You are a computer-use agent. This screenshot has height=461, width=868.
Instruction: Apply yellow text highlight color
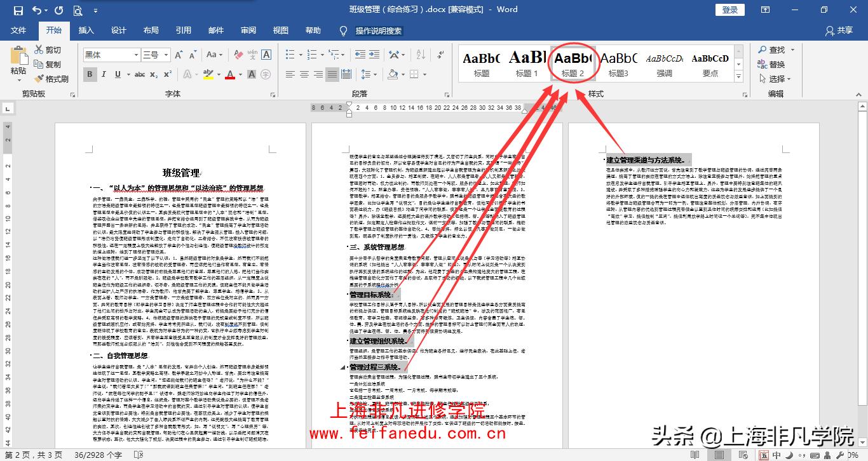tap(208, 74)
